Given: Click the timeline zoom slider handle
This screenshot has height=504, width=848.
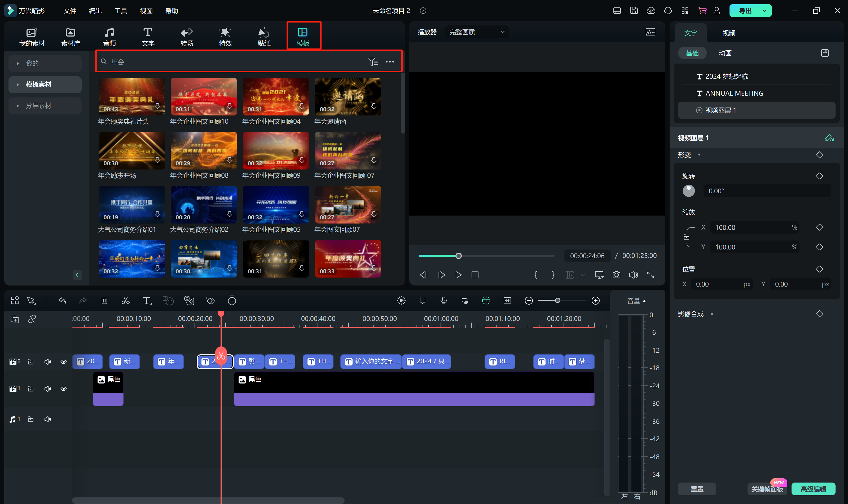Looking at the screenshot, I should [557, 301].
